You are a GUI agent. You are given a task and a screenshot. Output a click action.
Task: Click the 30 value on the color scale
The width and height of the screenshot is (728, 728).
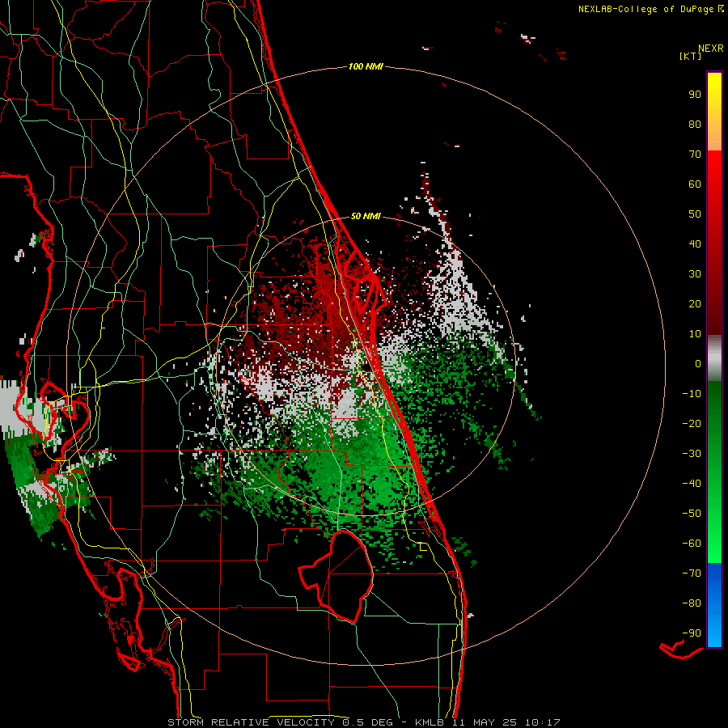695,274
